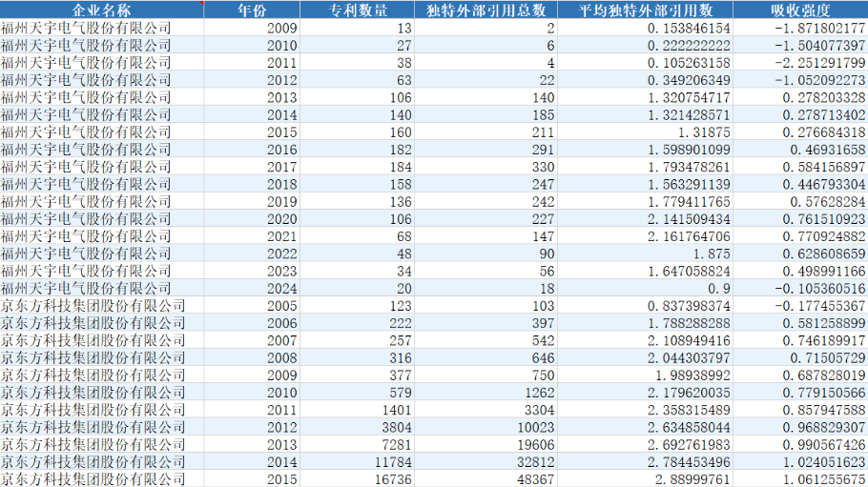Click the value 0.446793304
Screen dimensions: 868x487
(x=800, y=184)
